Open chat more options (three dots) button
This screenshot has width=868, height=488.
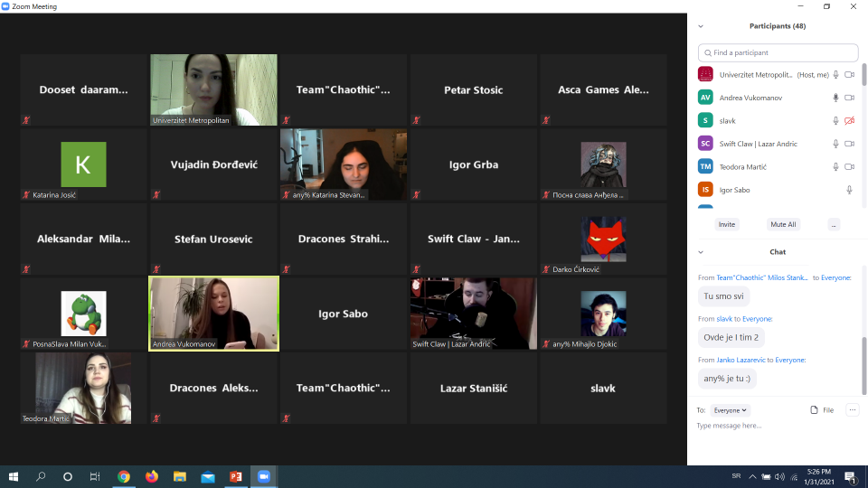point(852,410)
